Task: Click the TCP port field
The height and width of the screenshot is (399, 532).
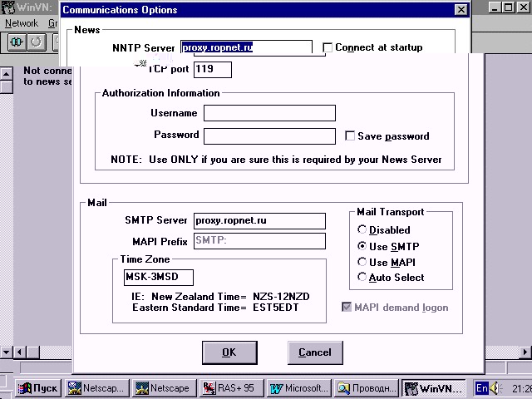Action: click(213, 70)
